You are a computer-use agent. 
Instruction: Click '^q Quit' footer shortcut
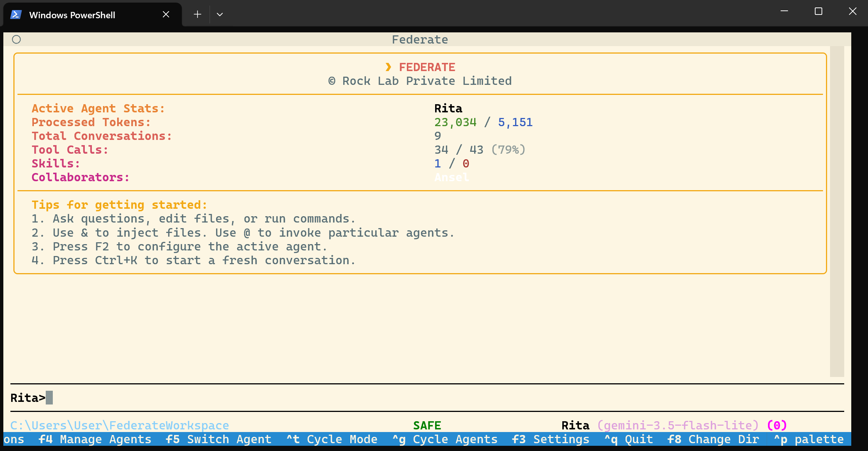point(628,439)
